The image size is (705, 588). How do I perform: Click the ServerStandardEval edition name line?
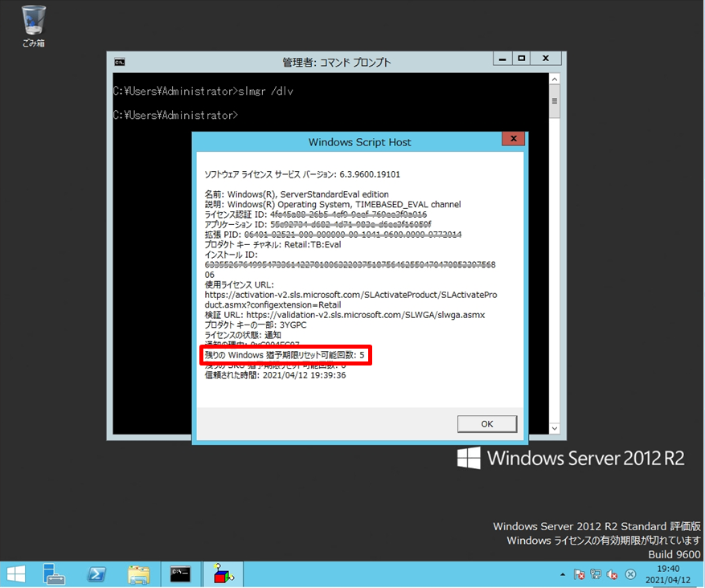[x=297, y=194]
